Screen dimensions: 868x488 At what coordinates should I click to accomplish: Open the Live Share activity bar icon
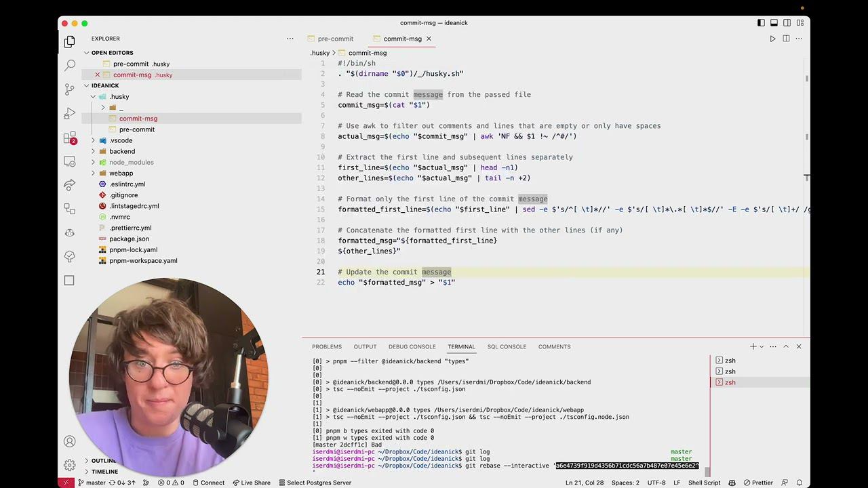pos(69,185)
